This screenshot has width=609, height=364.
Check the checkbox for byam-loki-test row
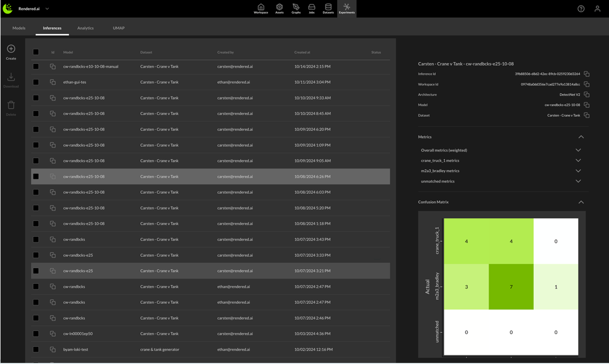(x=35, y=349)
